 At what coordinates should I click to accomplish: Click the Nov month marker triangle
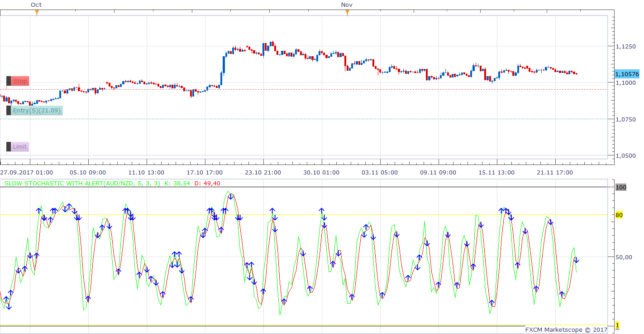(347, 12)
